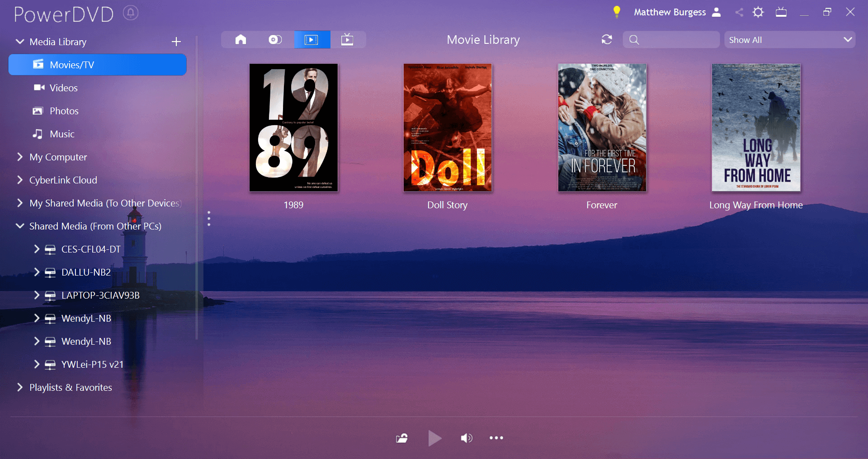Open the 1989 movie poster

pos(293,127)
